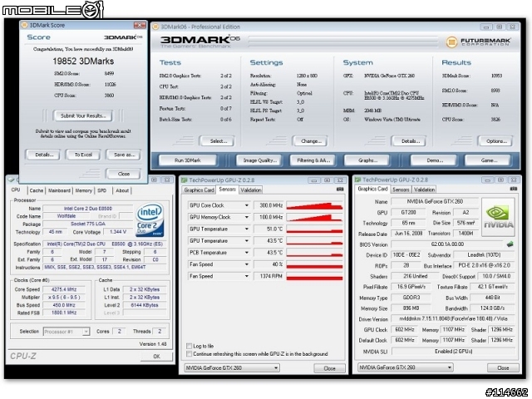
Task: Click Details button under System
Action: click(410, 141)
